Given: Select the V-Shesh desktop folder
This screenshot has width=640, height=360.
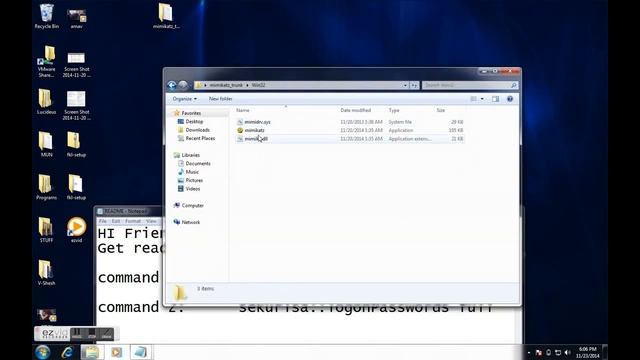Looking at the screenshot, I should pyautogui.click(x=46, y=272).
